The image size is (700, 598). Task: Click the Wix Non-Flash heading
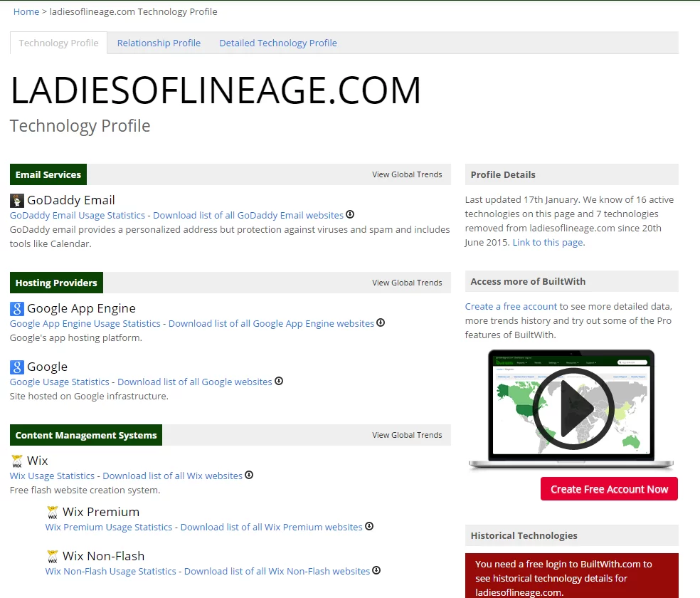point(104,556)
